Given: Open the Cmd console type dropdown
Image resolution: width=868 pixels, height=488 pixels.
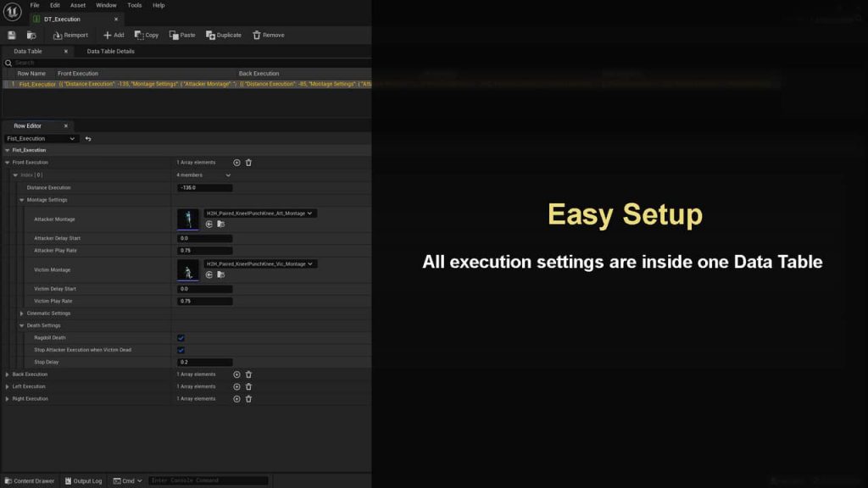Looking at the screenshot, I should tap(128, 481).
